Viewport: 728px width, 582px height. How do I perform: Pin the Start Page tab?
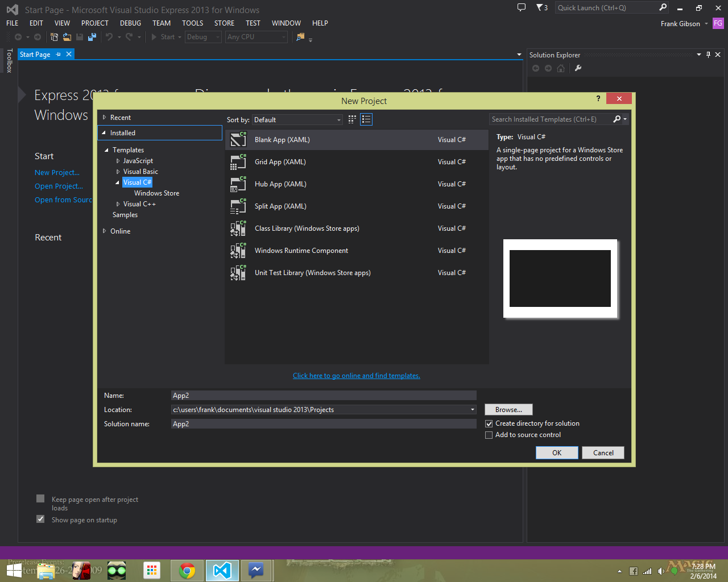(x=58, y=55)
